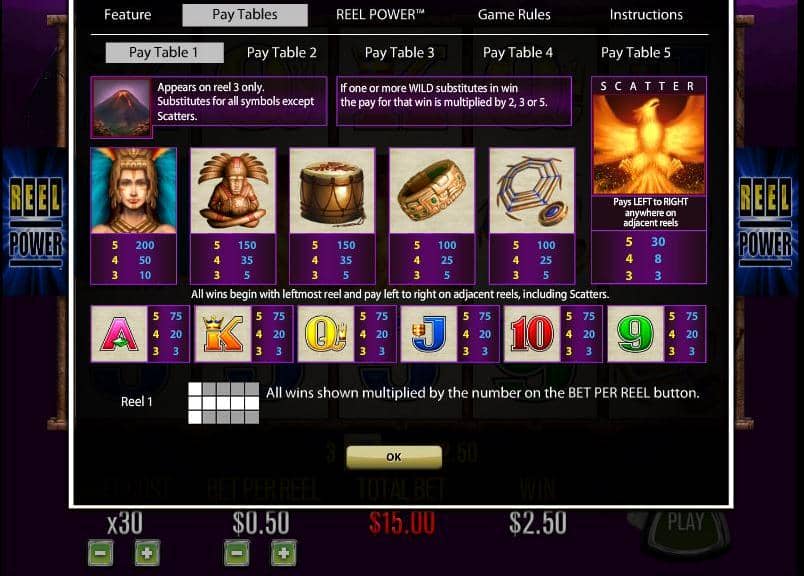This screenshot has width=804, height=576.
Task: Click the green 9 card symbol
Action: 635,334
